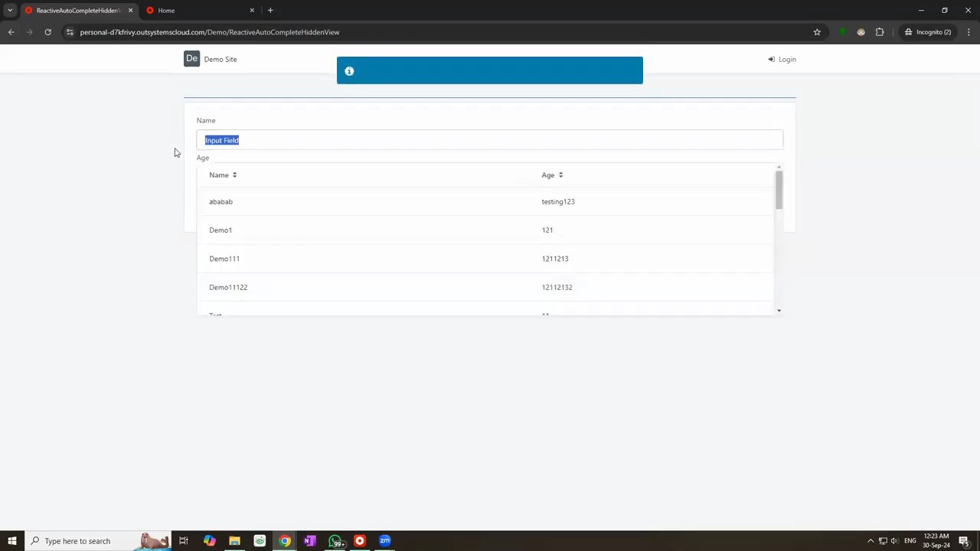Screen dimensions: 980x551
Task: Click the 1211213 age value
Action: [555, 259]
